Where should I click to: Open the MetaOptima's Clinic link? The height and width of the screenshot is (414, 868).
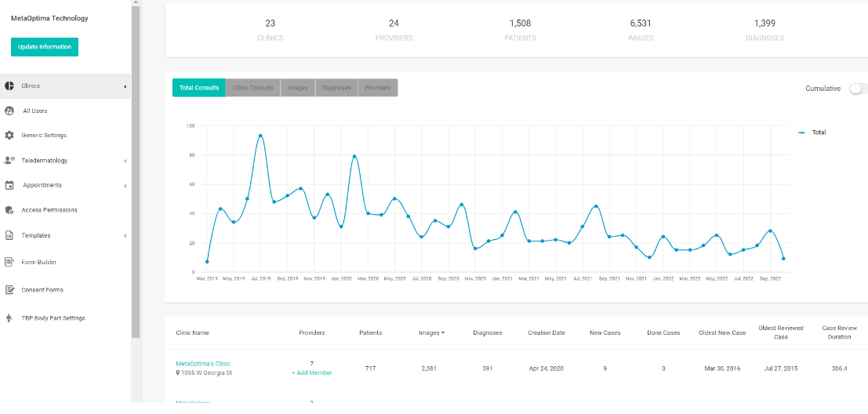[x=203, y=364]
